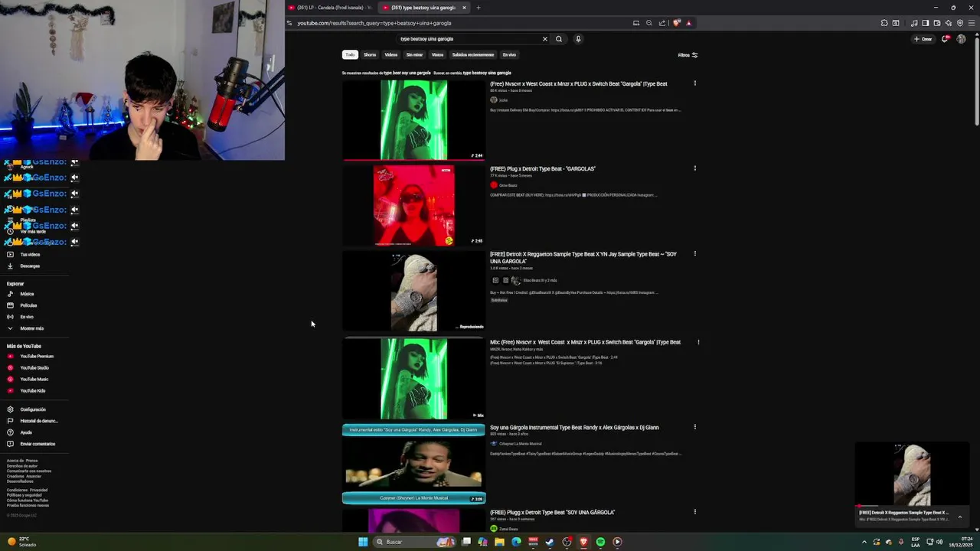Open Historial de denuncias in sidebar
The image size is (980, 551).
[x=33, y=421]
